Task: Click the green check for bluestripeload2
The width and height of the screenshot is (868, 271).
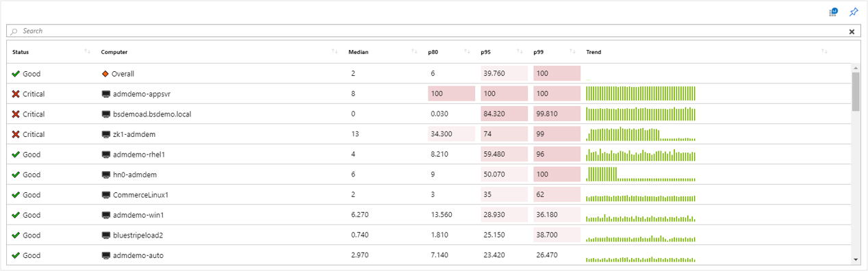Action: pyautogui.click(x=16, y=235)
